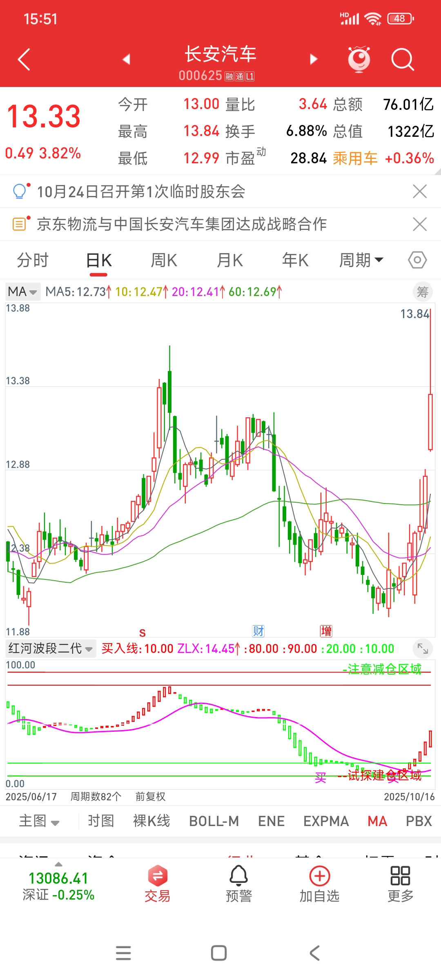Select BOLL-M indicator
Screen dimensions: 441x980
point(214,821)
